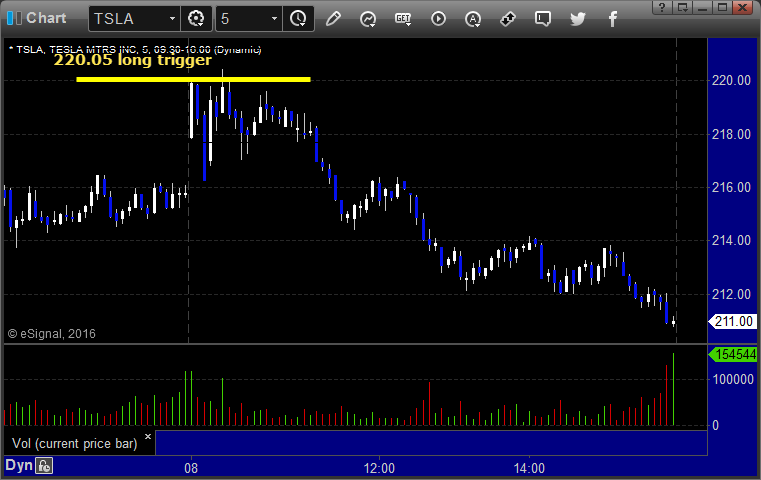Select the 220.05 long trigger text
Viewport: 761px width, 480px height.
(x=132, y=60)
